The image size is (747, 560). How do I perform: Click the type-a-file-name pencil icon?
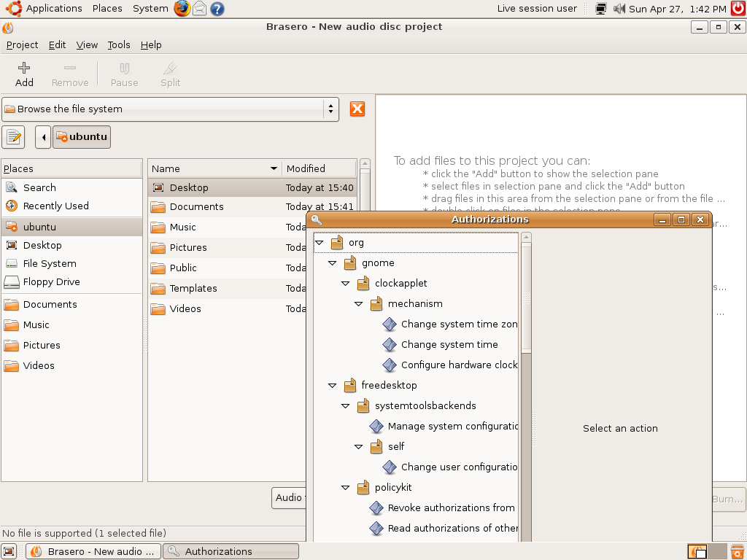(x=13, y=136)
